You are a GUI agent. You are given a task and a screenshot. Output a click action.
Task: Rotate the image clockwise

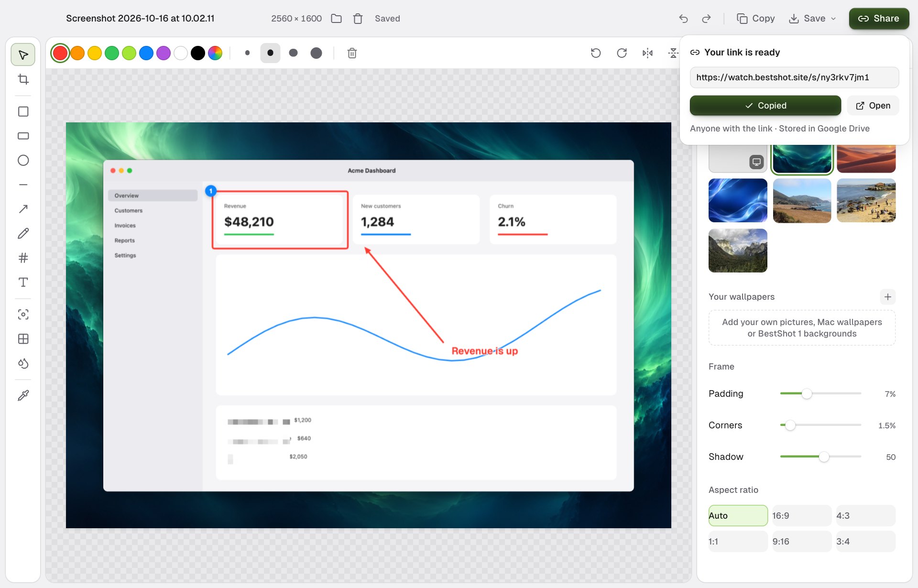tap(622, 53)
